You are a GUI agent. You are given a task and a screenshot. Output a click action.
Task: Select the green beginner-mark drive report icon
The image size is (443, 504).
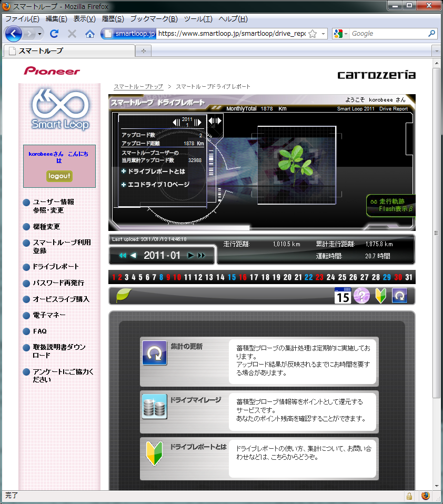pyautogui.click(x=379, y=296)
